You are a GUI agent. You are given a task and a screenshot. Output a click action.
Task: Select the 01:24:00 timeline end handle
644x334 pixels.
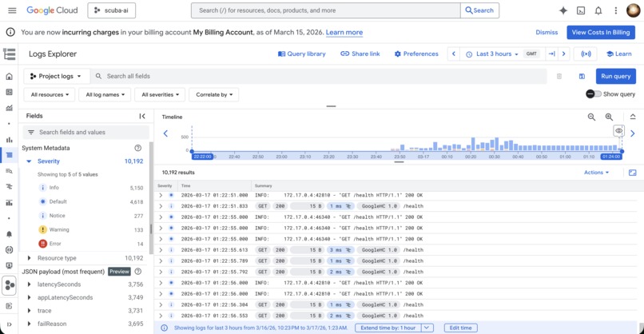[x=611, y=157]
